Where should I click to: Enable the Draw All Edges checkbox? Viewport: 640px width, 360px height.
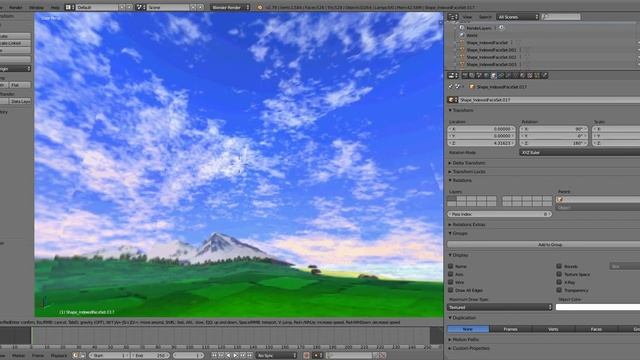pos(451,290)
